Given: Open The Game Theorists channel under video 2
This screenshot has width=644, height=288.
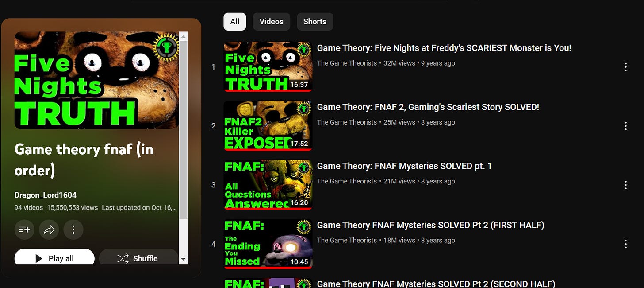Looking at the screenshot, I should click(347, 122).
